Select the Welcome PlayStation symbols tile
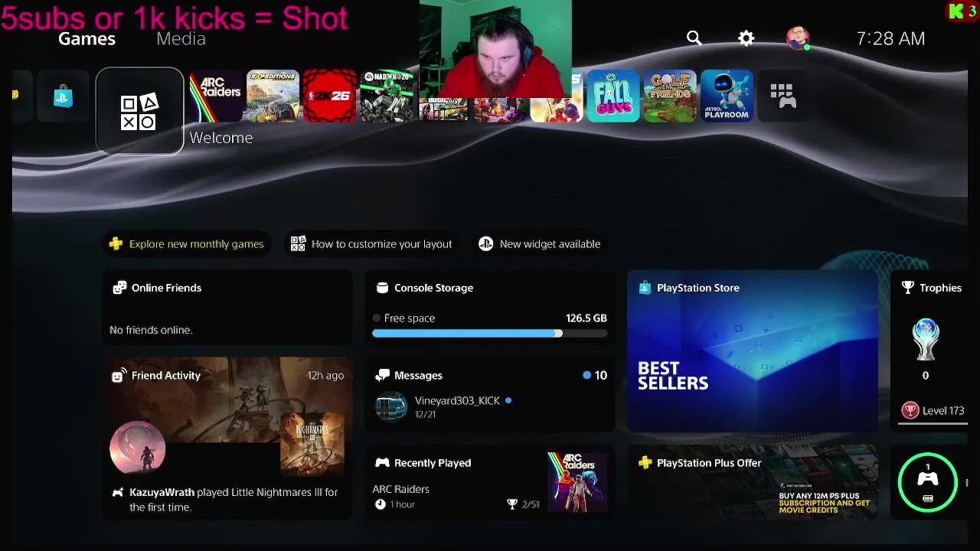980x551 pixels. (x=139, y=111)
